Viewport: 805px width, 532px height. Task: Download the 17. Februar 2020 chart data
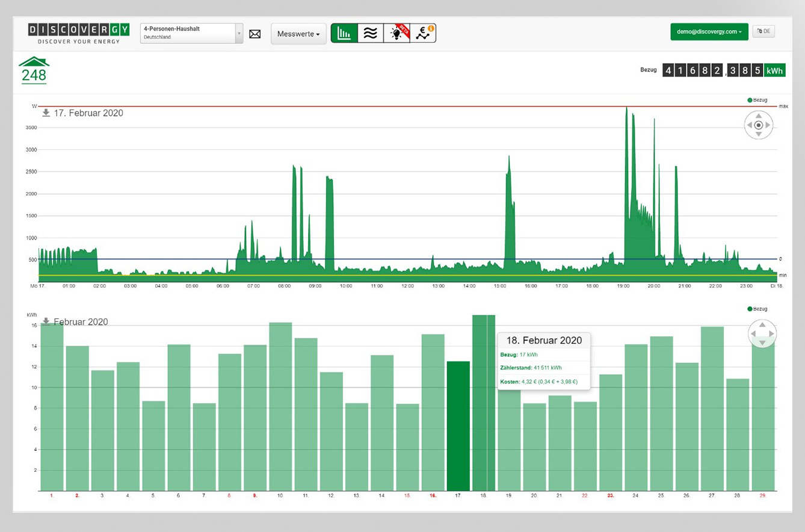tap(46, 113)
